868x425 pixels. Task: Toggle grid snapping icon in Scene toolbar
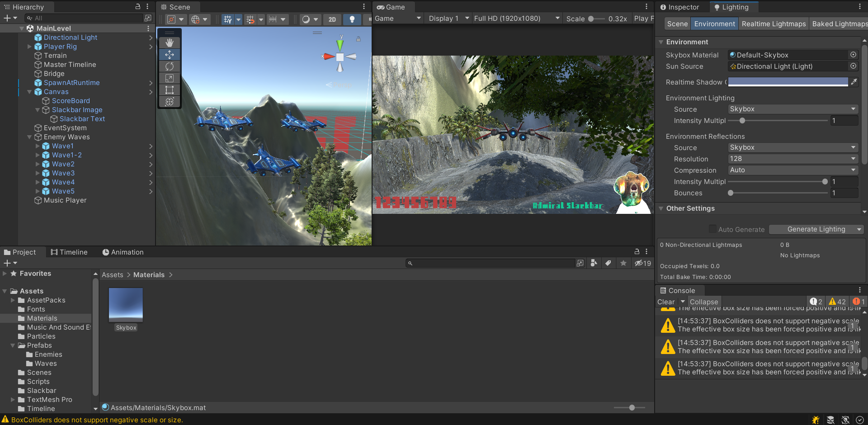pyautogui.click(x=250, y=19)
